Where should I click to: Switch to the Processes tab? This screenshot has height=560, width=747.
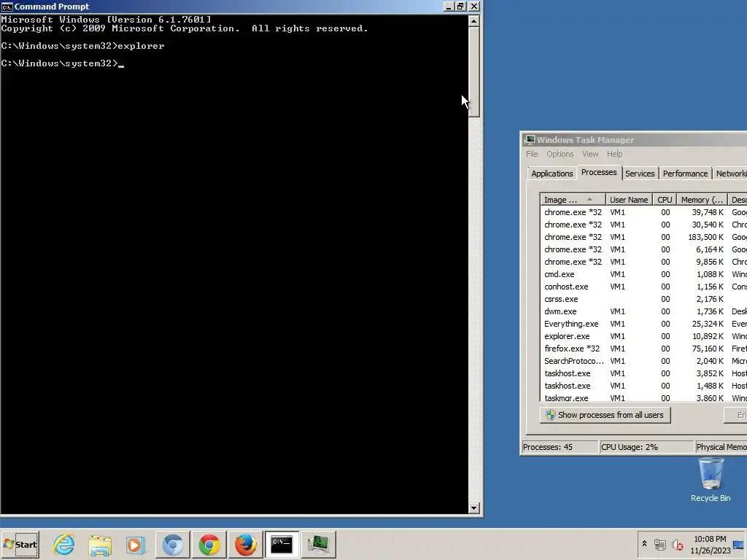pos(599,172)
